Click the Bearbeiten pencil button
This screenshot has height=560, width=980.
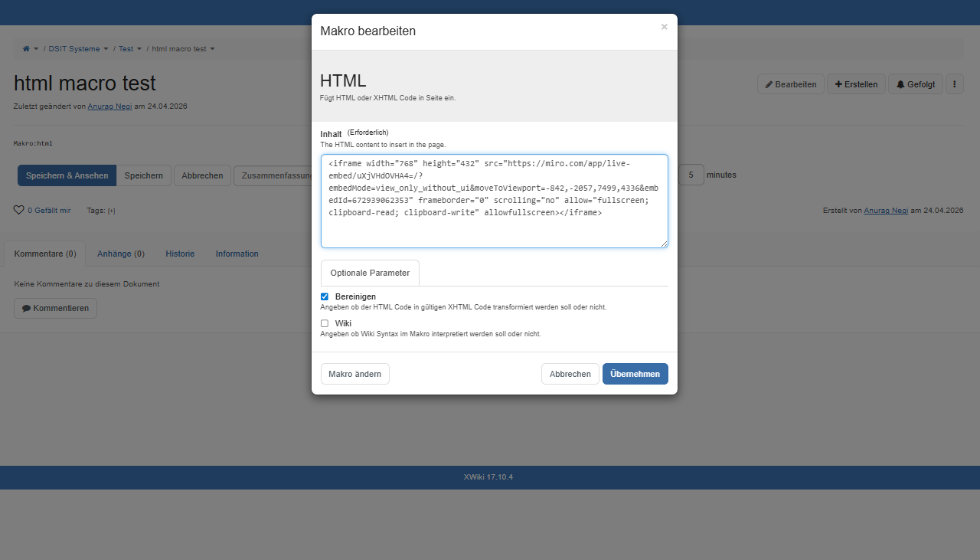tap(790, 84)
